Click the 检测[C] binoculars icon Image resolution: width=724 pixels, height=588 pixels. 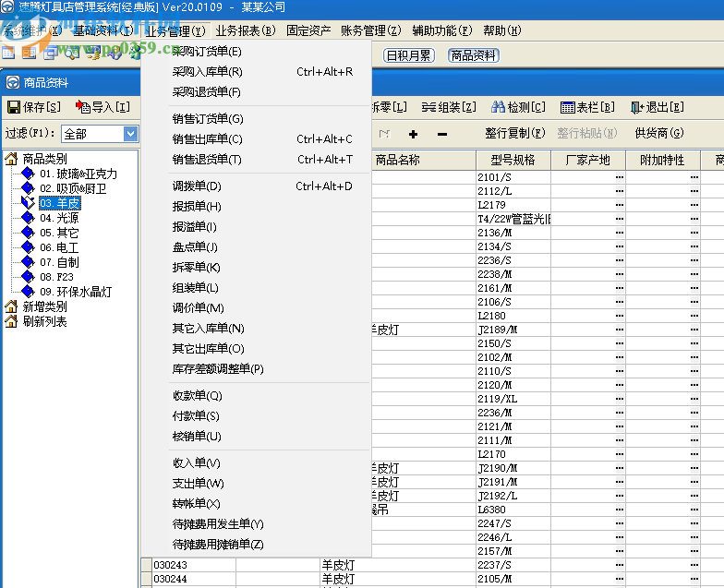tap(498, 107)
